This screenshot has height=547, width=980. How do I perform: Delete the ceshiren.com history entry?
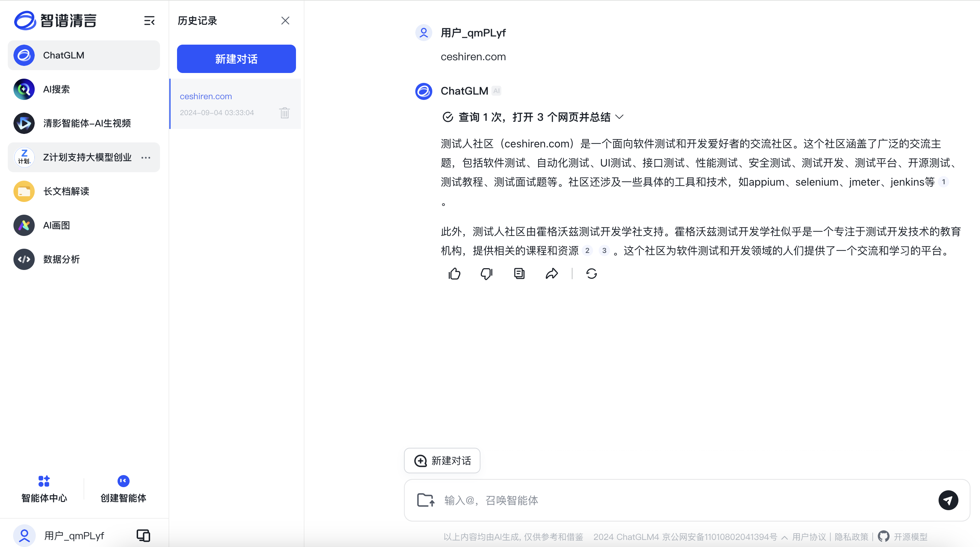click(285, 113)
